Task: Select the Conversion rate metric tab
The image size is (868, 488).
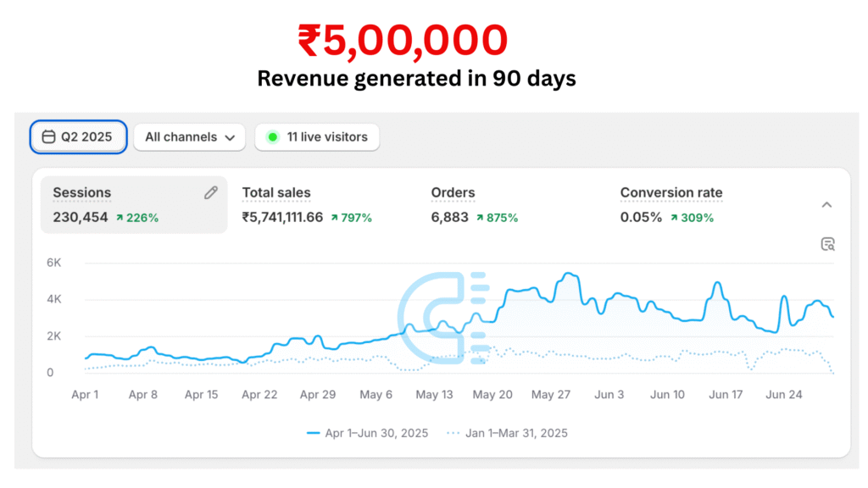Action: (x=671, y=205)
